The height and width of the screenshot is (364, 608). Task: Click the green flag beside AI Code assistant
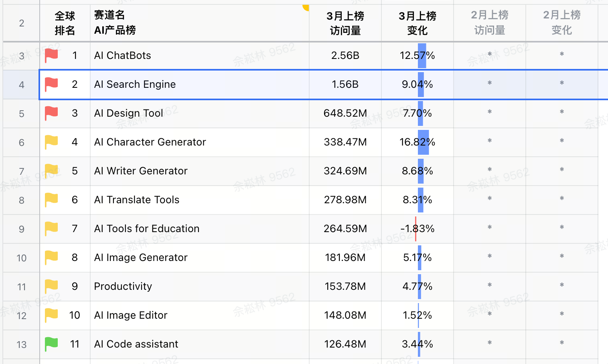[x=51, y=344]
